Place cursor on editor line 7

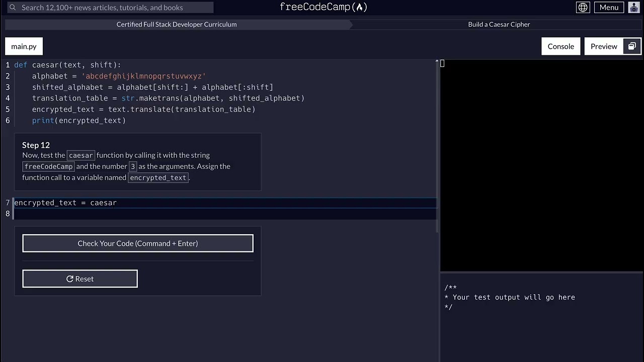click(x=225, y=203)
